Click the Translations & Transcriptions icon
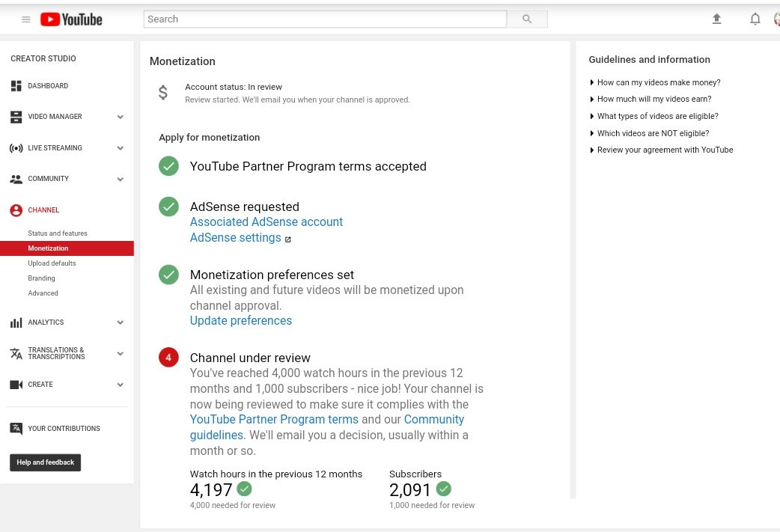The width and height of the screenshot is (780, 532). tap(16, 353)
